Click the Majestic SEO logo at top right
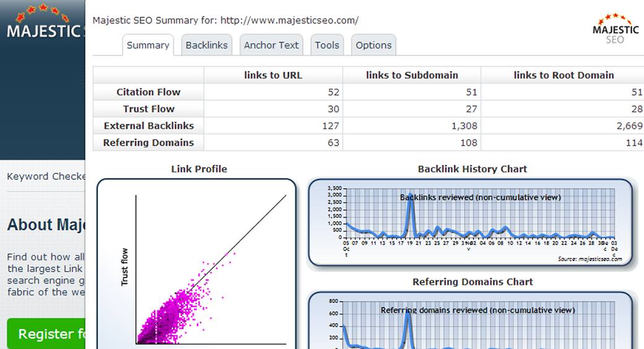Image resolution: width=644 pixels, height=349 pixels. (616, 29)
